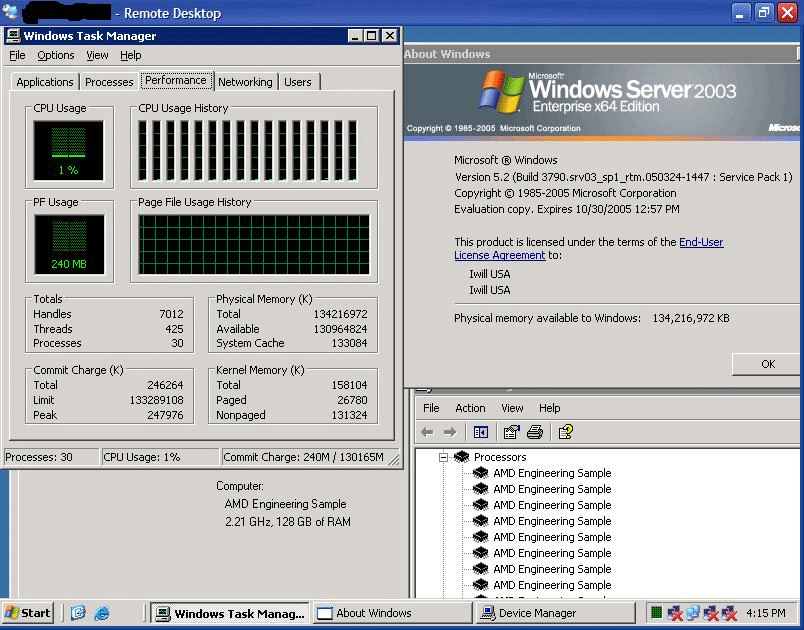Viewport: 804px width, 630px height.
Task: Go back using Device Manager's back arrow
Action: (x=427, y=433)
